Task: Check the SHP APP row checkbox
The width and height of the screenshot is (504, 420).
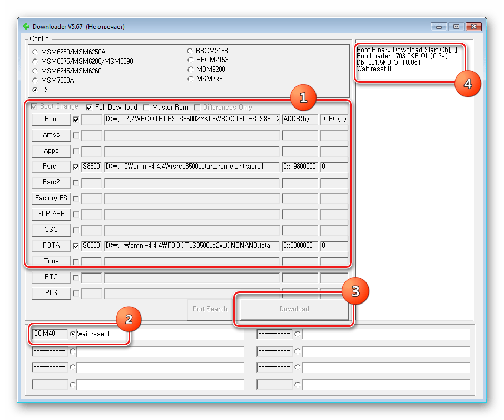Action: point(76,214)
